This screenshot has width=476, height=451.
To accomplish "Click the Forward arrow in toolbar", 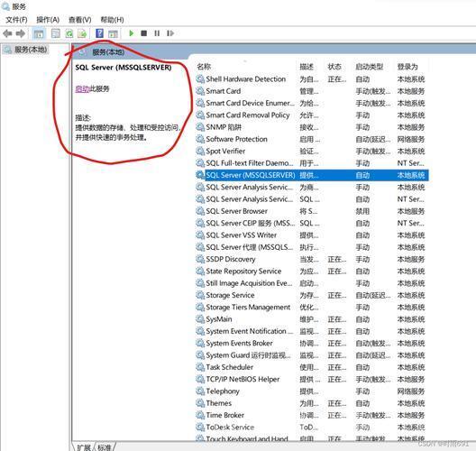I will pyautogui.click(x=21, y=33).
